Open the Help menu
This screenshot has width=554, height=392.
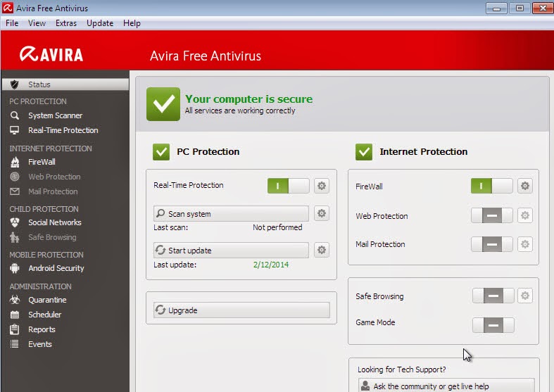point(132,23)
